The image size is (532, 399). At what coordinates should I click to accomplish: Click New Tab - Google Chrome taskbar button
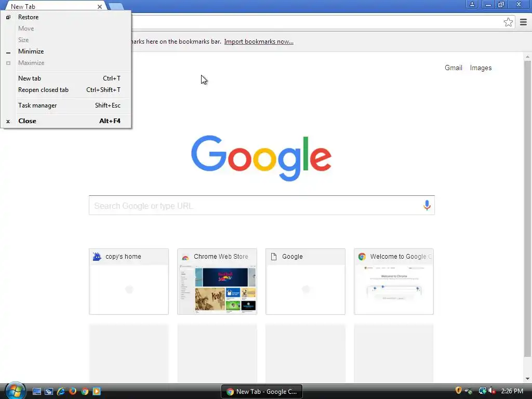click(262, 392)
